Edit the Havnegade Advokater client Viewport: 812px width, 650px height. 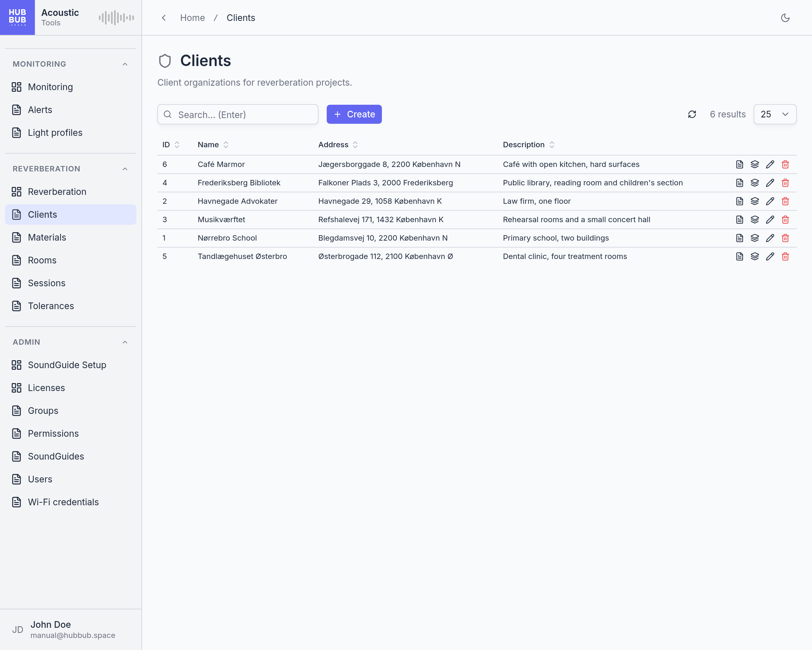point(770,201)
